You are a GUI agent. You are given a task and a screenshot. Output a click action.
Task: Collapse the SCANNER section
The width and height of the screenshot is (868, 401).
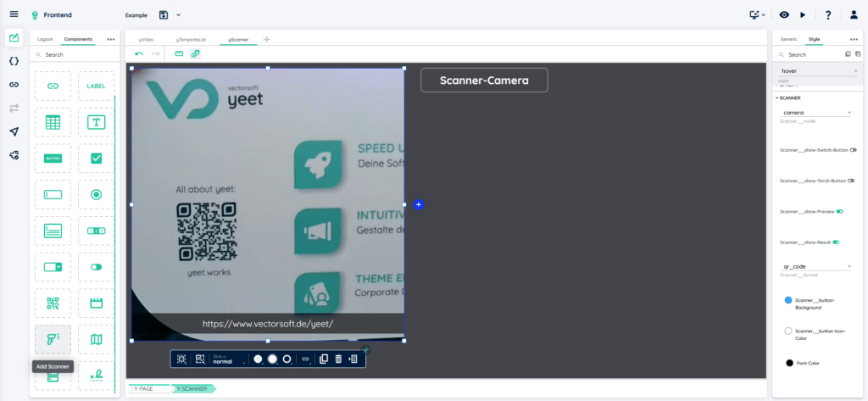coord(790,98)
